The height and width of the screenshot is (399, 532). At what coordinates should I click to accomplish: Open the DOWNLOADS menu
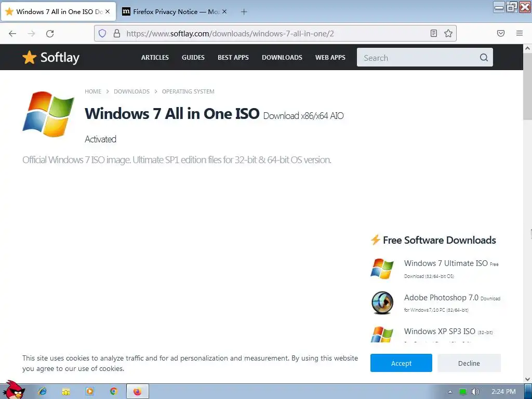tap(282, 57)
